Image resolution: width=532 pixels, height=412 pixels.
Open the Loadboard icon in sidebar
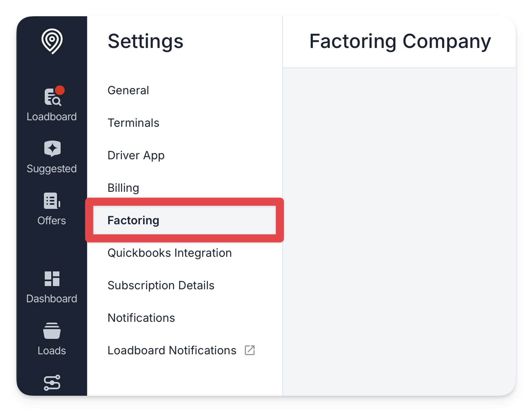point(52,97)
